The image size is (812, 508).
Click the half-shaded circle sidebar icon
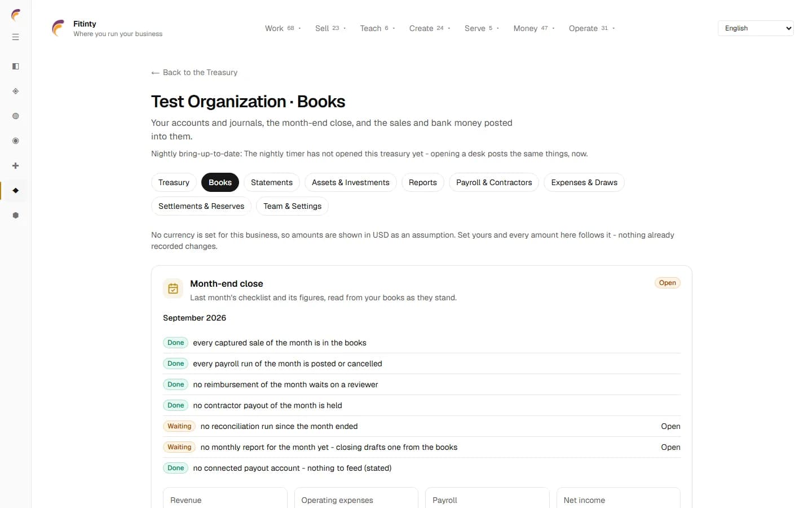[16, 116]
